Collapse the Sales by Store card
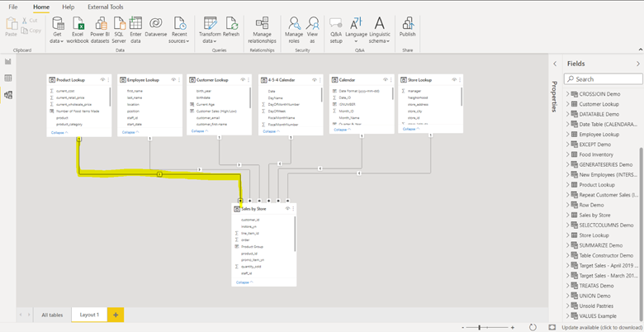 click(244, 282)
